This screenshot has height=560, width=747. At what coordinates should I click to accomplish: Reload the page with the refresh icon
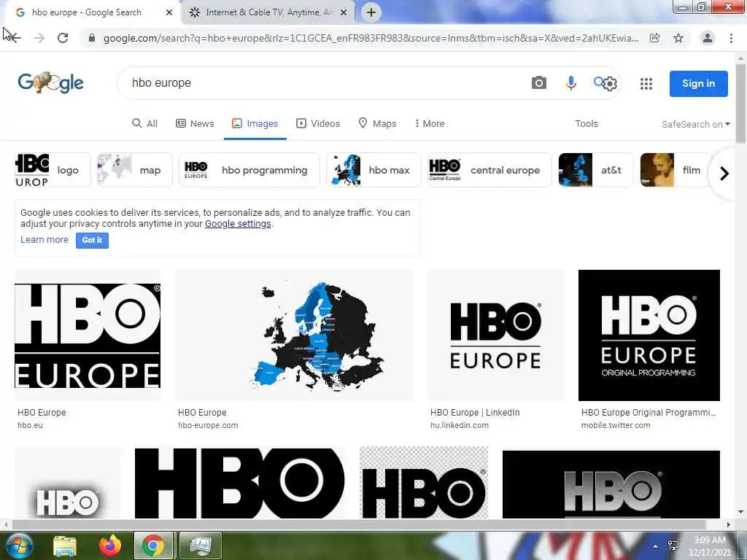click(63, 38)
